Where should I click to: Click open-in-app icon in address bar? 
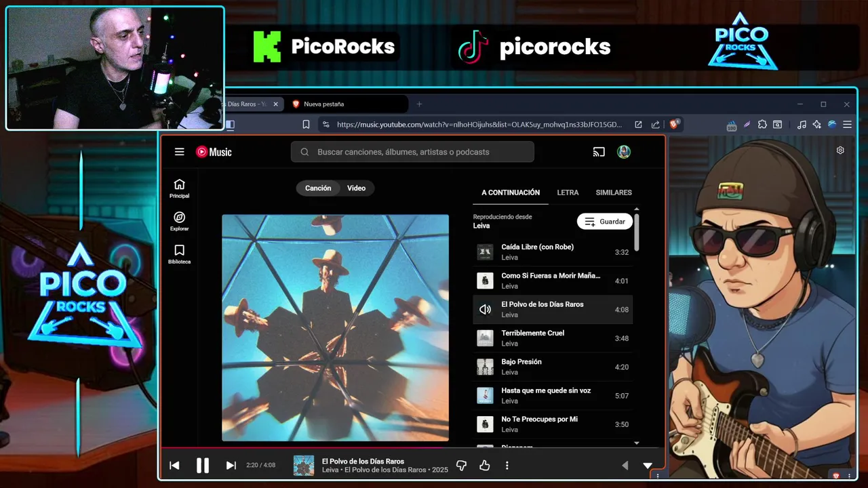point(638,125)
